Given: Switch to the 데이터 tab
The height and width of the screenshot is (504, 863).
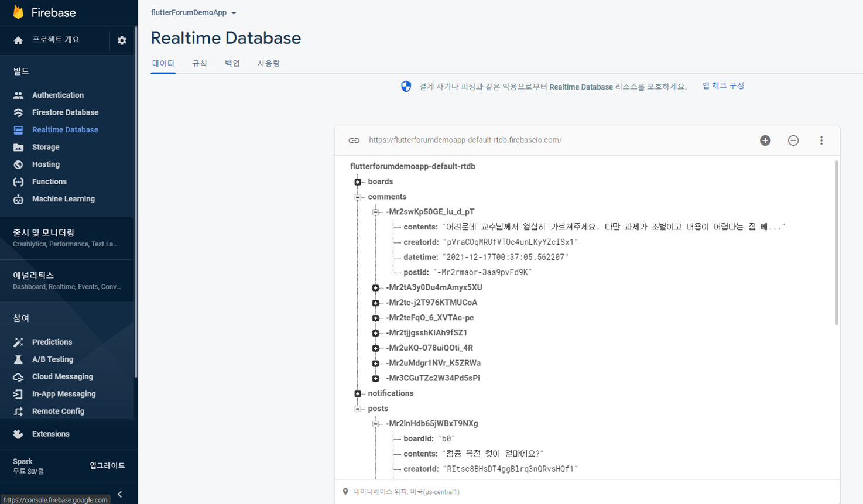Looking at the screenshot, I should (163, 63).
